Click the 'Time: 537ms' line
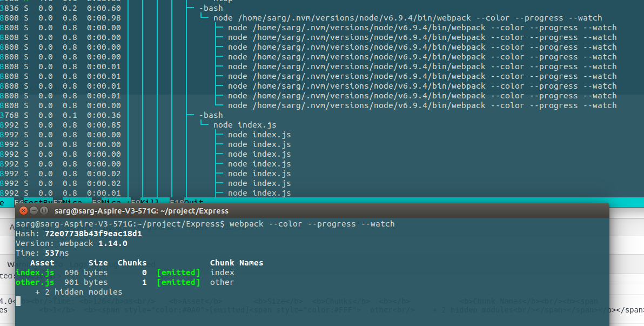The width and height of the screenshot is (644, 326). 42,253
